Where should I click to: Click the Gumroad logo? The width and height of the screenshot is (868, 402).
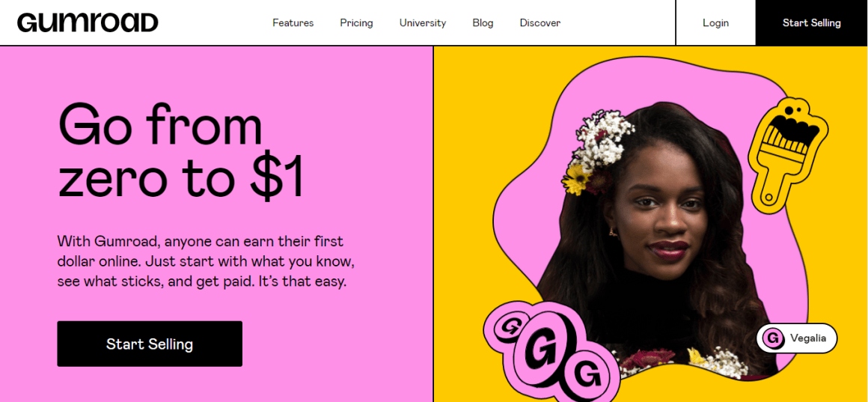pyautogui.click(x=88, y=22)
